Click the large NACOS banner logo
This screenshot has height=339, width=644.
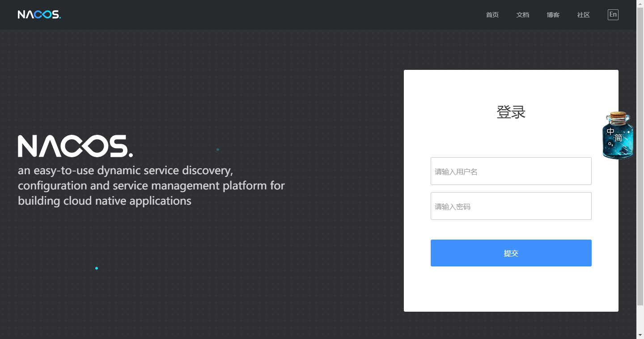[x=75, y=146]
